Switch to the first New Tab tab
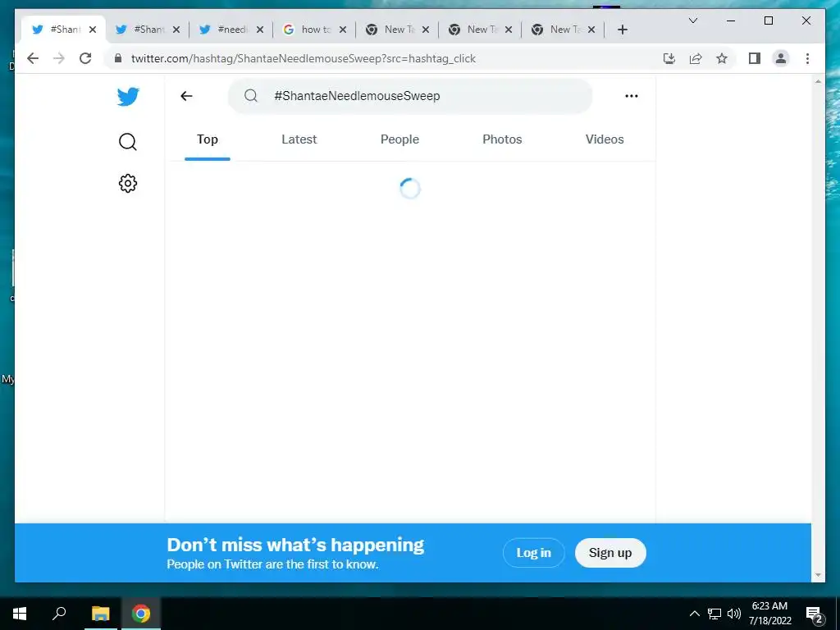 [x=396, y=30]
